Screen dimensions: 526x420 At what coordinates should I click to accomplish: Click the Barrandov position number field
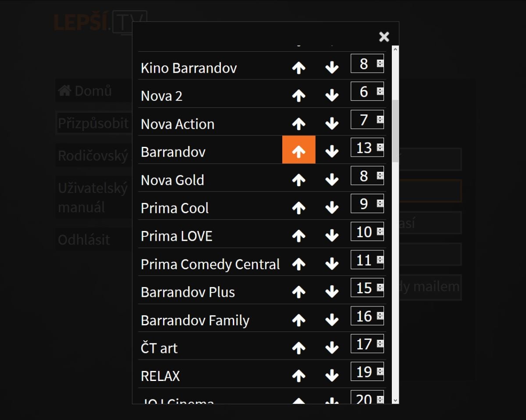coord(363,148)
